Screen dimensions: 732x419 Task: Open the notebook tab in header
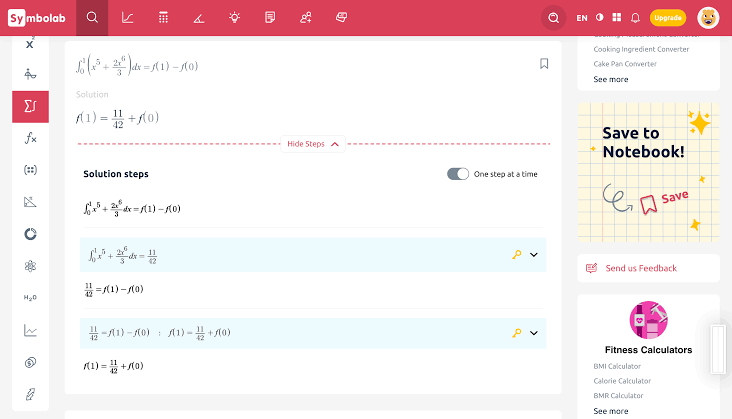pos(270,17)
